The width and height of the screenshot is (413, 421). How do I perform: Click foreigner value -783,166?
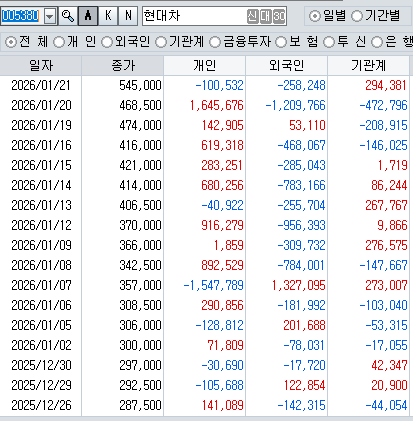[301, 186]
